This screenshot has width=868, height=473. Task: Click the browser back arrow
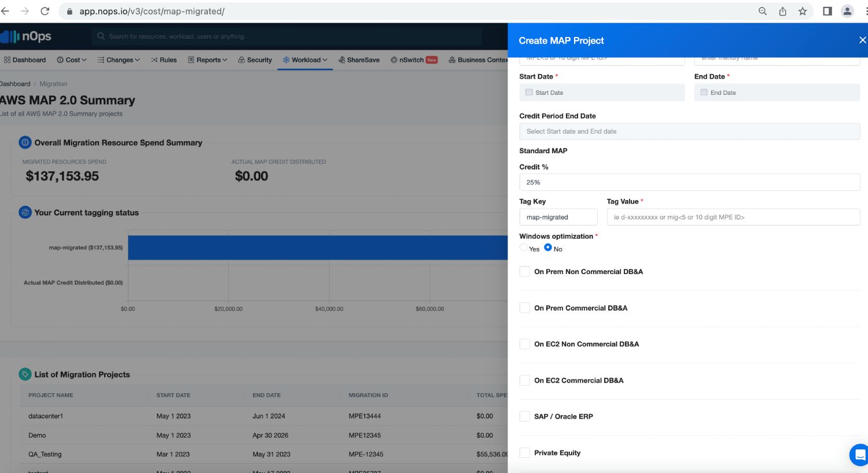5,11
